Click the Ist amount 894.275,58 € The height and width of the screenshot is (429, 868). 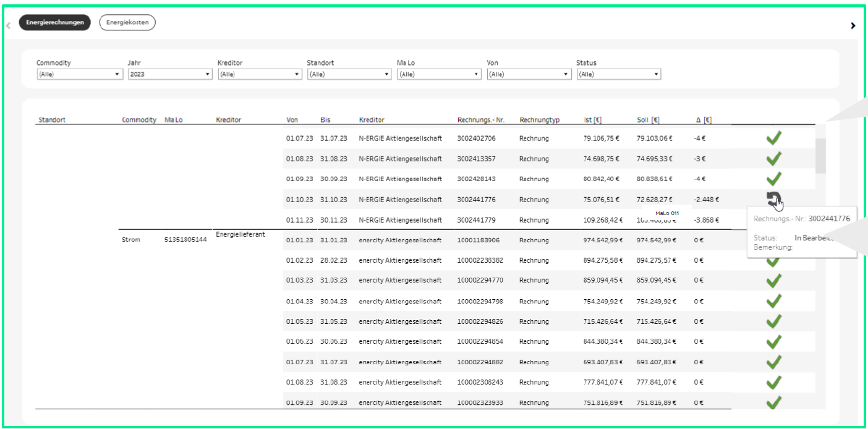[x=603, y=260]
